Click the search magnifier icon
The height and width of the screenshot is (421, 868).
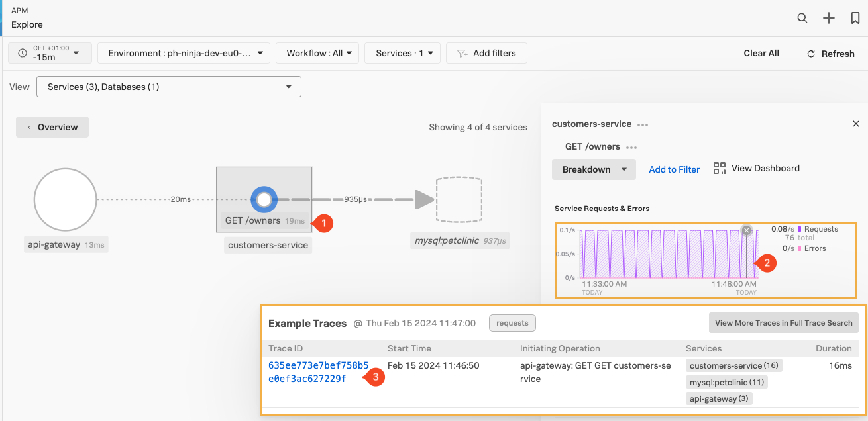coord(802,19)
